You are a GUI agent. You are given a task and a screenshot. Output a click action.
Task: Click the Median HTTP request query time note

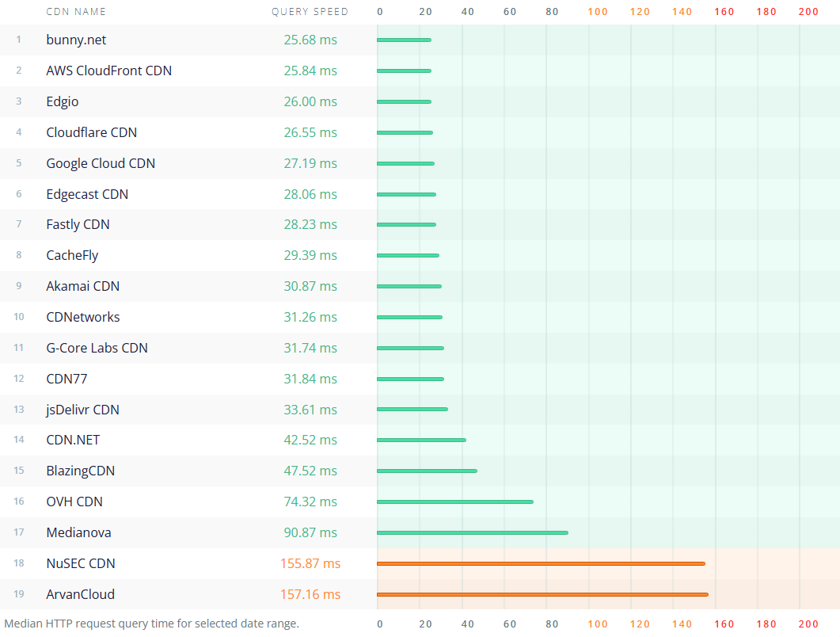click(x=151, y=624)
